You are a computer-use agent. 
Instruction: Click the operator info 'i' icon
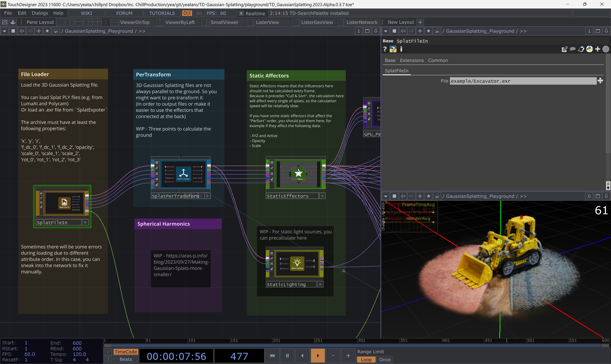pyautogui.click(x=401, y=49)
